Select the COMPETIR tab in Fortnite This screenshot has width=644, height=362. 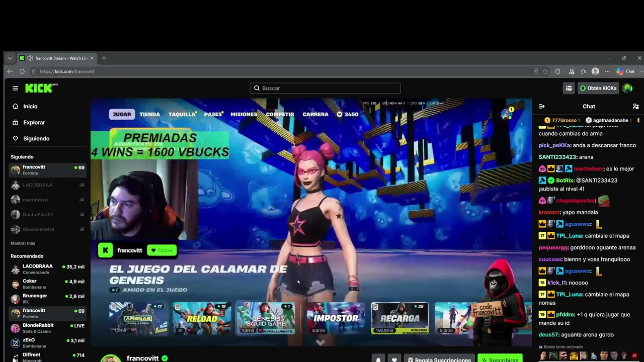point(280,114)
